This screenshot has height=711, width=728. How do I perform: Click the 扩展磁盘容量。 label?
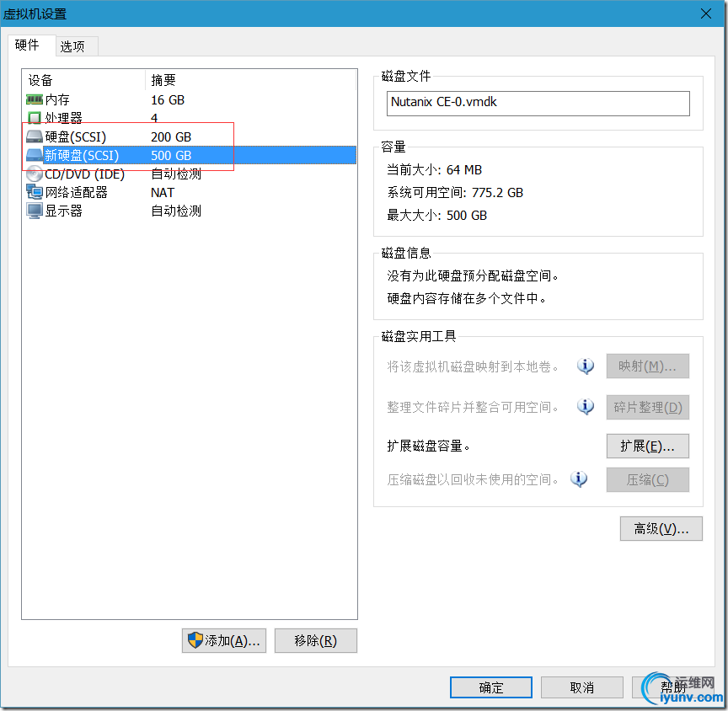429,446
